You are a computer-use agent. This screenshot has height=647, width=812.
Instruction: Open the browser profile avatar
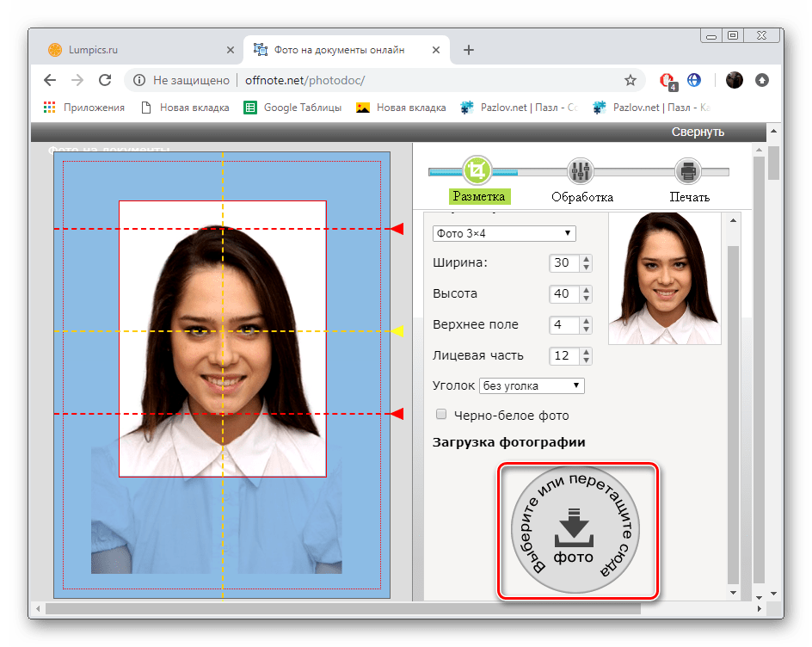(735, 80)
